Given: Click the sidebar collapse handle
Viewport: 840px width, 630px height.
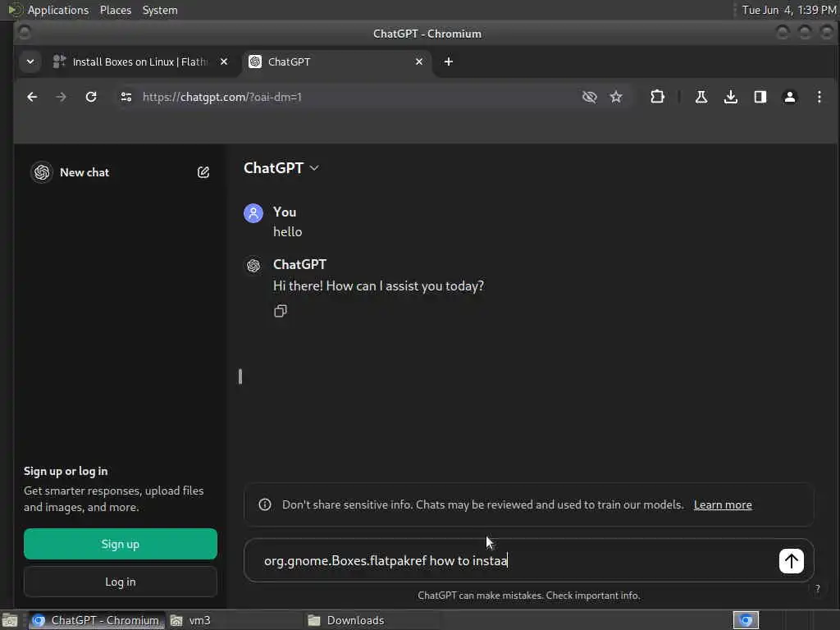Looking at the screenshot, I should (x=240, y=377).
